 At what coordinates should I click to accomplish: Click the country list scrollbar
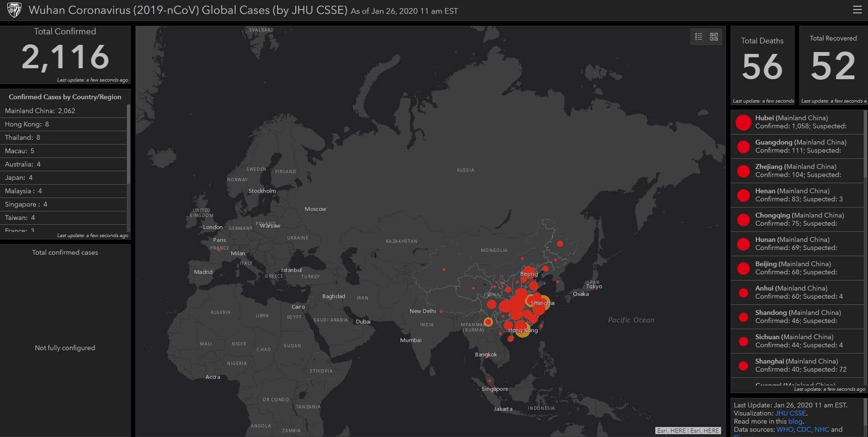pos(128,144)
